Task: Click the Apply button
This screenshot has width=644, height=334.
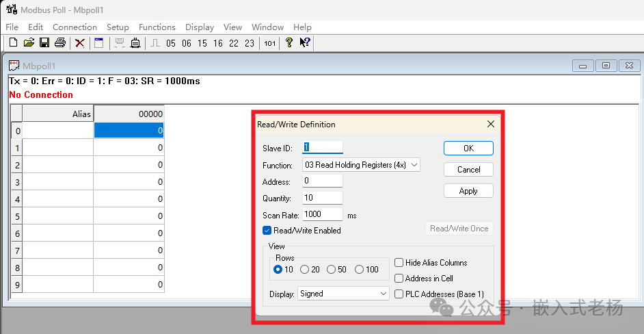Action: click(x=468, y=191)
